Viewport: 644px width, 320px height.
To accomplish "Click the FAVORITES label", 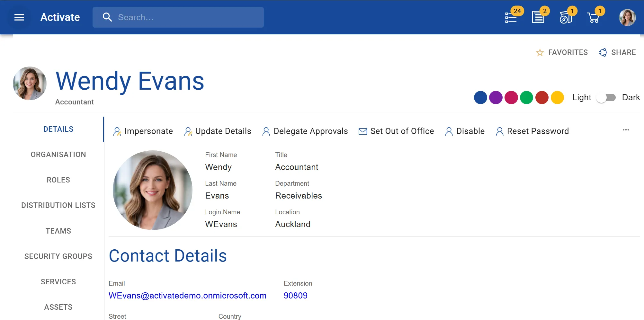I will 568,52.
